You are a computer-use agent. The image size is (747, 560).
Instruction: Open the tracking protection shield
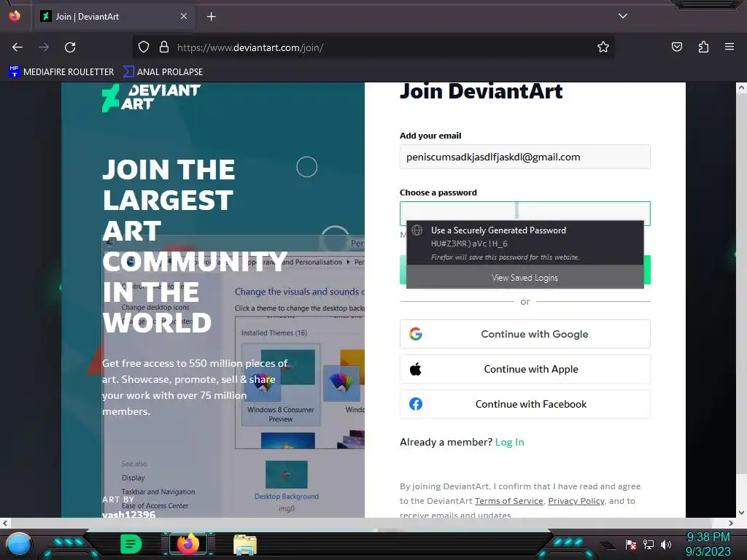pyautogui.click(x=144, y=47)
